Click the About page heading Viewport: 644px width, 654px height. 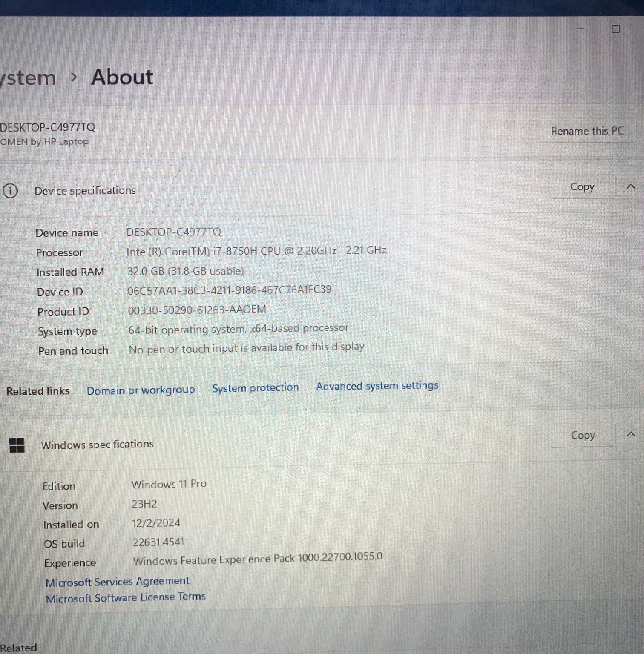pos(122,77)
